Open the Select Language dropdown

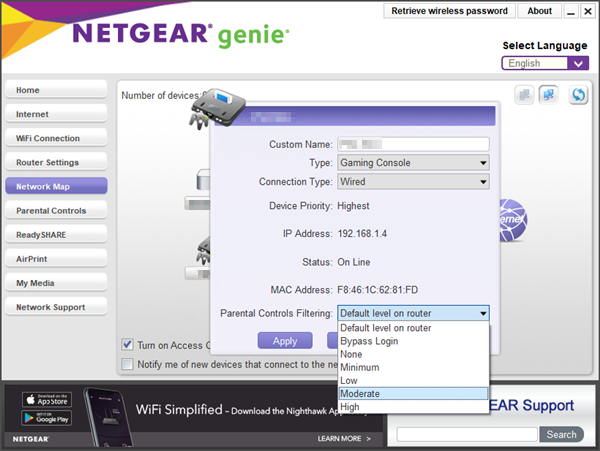(x=545, y=63)
